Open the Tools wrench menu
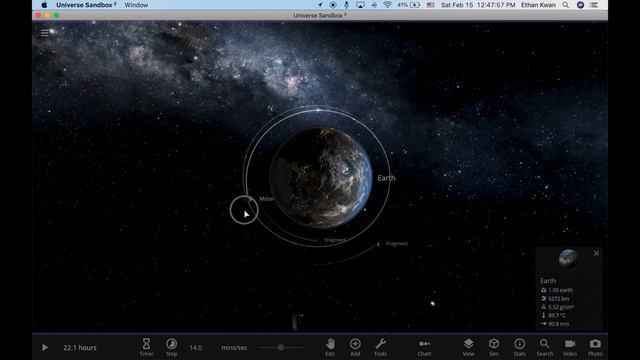 [x=380, y=347]
